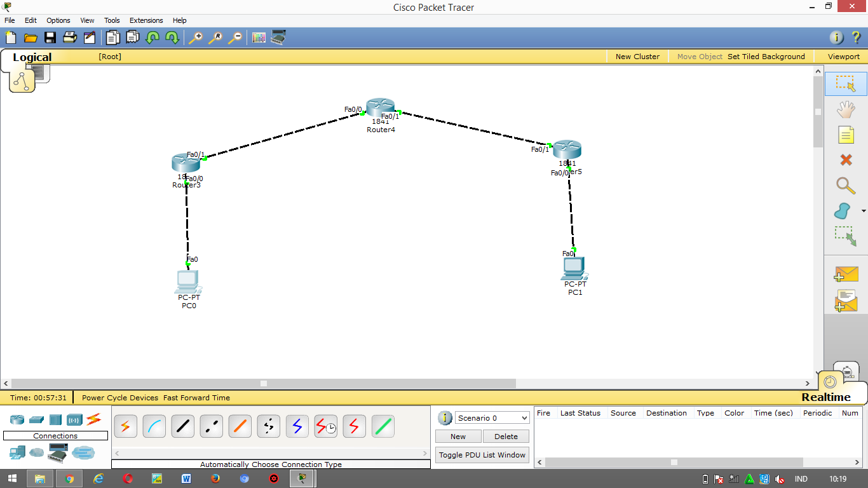Open the Tools menu
Screen dimensions: 868x488
tap(112, 20)
